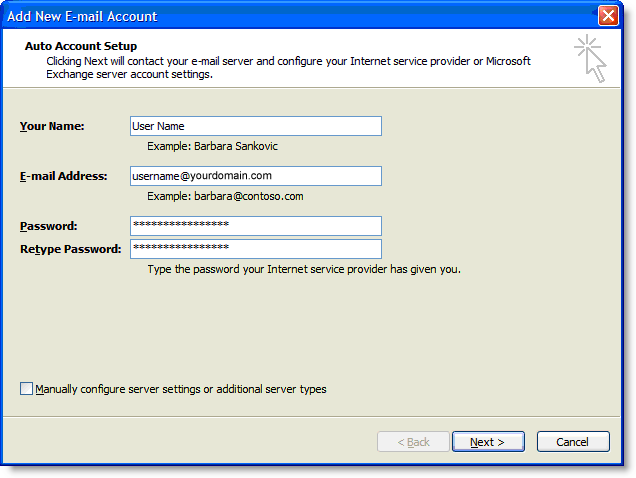
Task: Click the disabled Back button
Action: tap(413, 442)
